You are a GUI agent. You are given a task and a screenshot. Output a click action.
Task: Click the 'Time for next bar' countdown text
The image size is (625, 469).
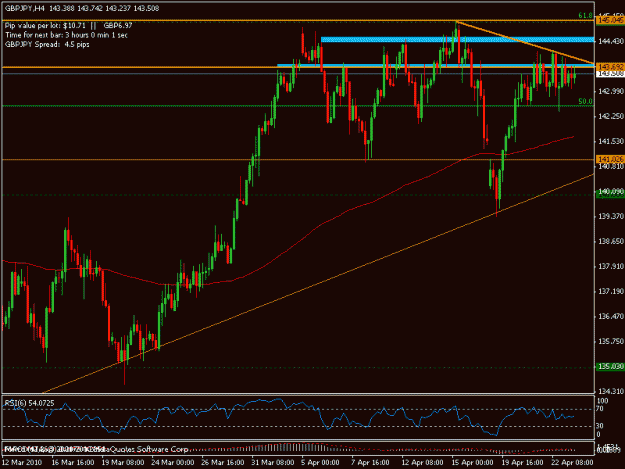66,35
